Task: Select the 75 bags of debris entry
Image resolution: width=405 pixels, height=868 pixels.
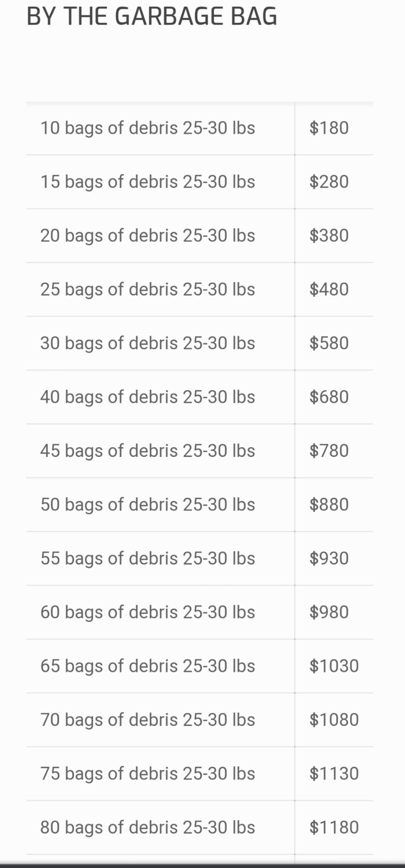Action: tap(148, 774)
